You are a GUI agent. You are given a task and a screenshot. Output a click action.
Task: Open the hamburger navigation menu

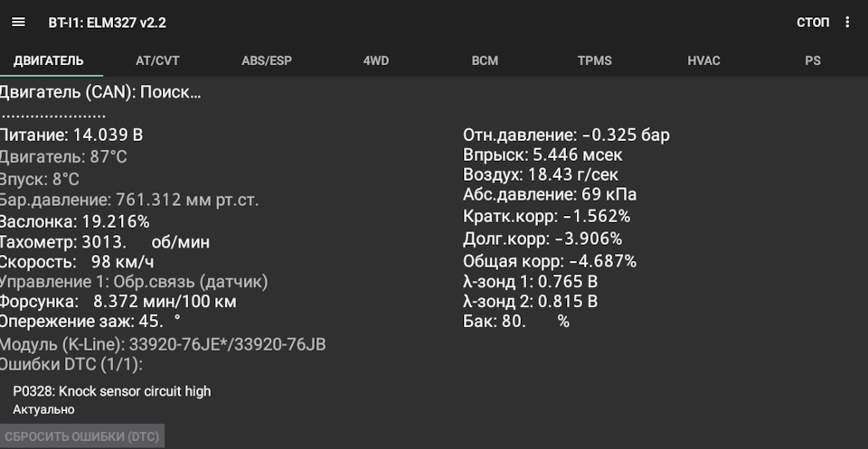tap(18, 22)
